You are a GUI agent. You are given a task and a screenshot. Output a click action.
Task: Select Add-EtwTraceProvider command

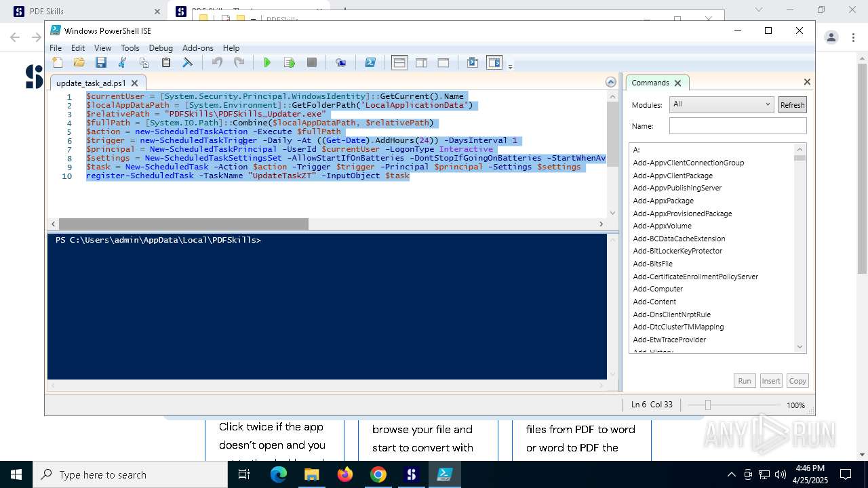tap(669, 340)
